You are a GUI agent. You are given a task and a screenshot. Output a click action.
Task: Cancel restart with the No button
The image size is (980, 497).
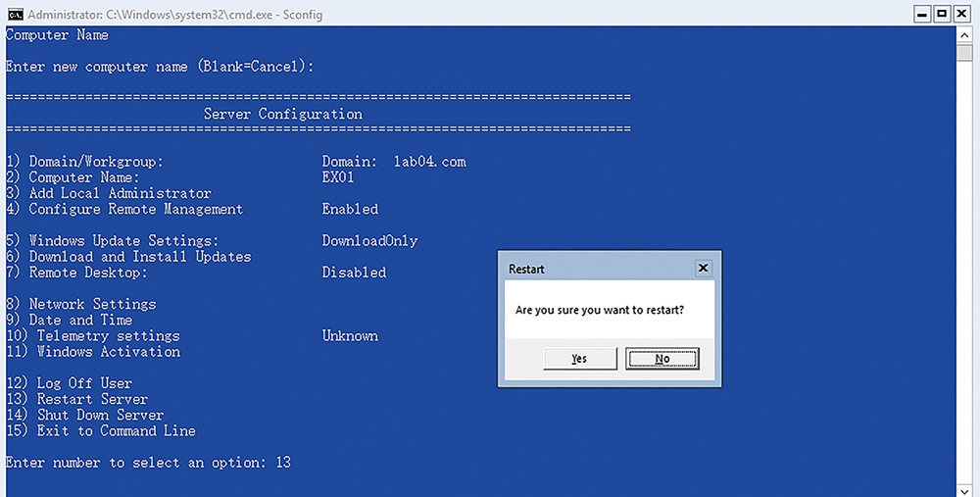tap(661, 358)
